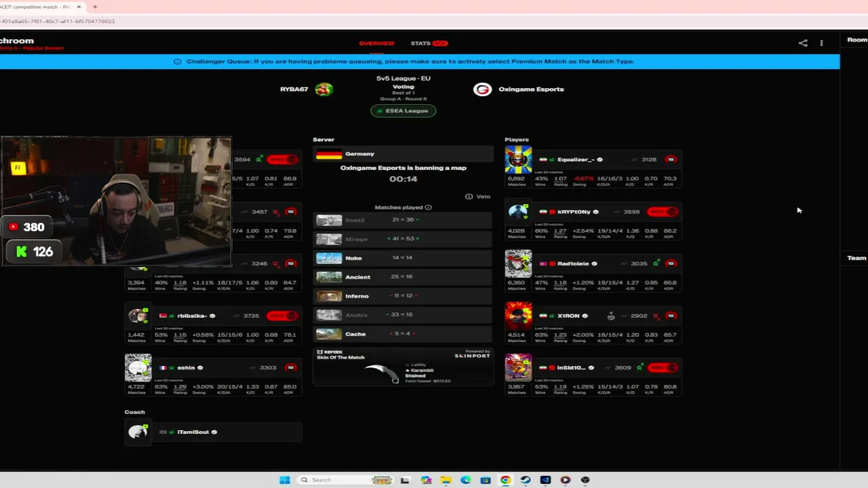Open Microsoft Store from the taskbar

pyautogui.click(x=486, y=480)
